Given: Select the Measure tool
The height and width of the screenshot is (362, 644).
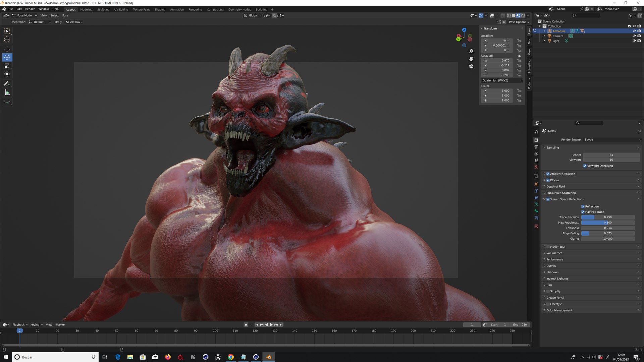Looking at the screenshot, I should pyautogui.click(x=7, y=92).
